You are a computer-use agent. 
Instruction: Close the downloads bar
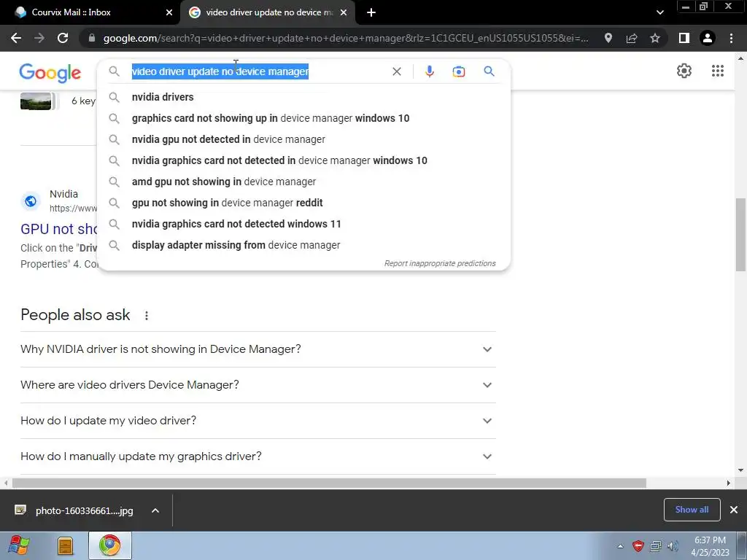(x=734, y=510)
